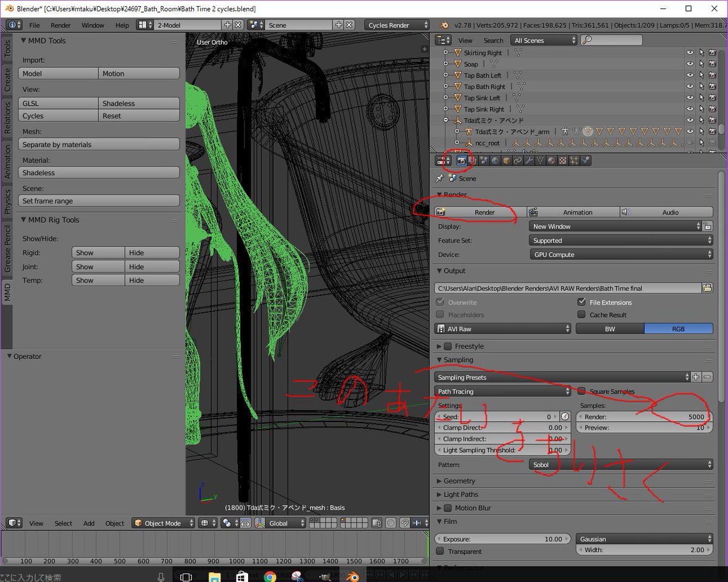Enable the Freestyle checkbox
The width and height of the screenshot is (728, 582).
pos(448,346)
